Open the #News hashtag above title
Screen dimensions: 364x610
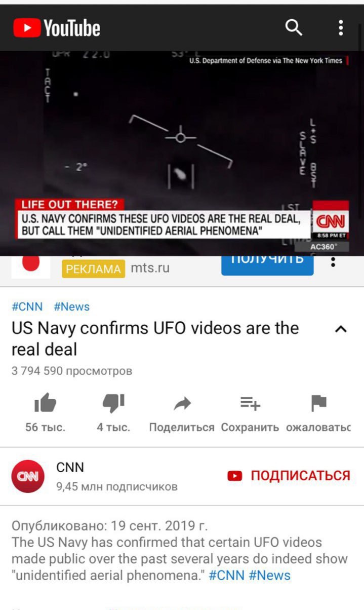pos(71,307)
